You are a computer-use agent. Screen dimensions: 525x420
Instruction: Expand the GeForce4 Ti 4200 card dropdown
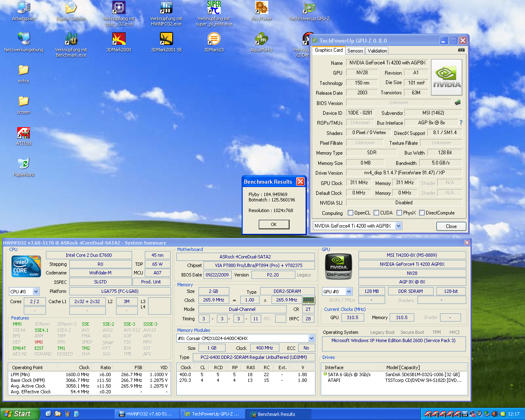398,226
